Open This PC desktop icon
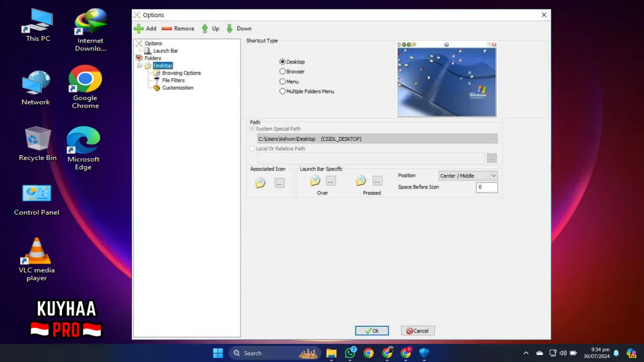The image size is (644, 362). 38,25
